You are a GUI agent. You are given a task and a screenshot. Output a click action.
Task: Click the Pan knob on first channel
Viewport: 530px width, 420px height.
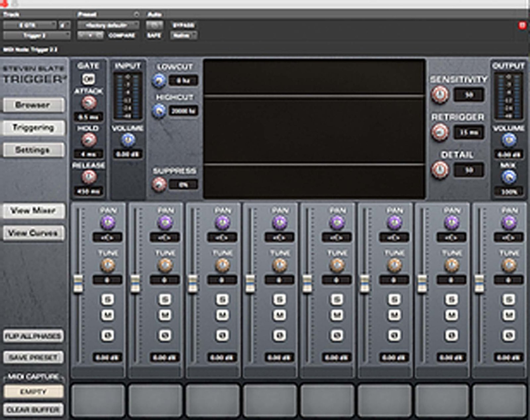108,223
